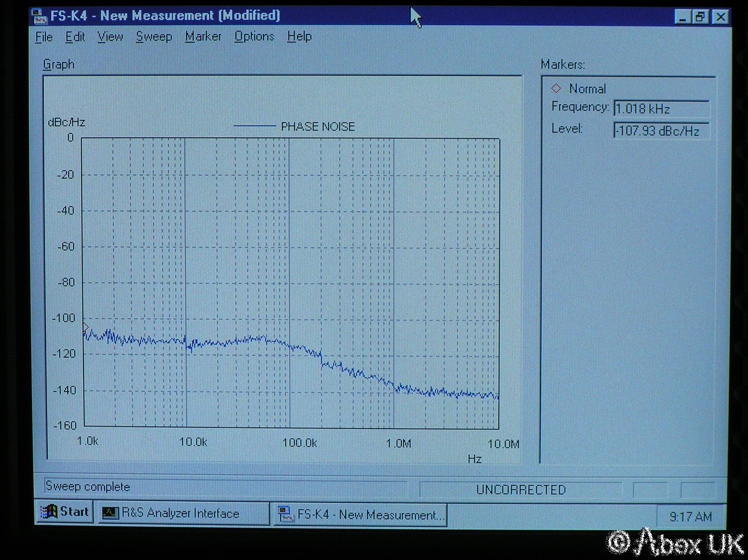
Task: Open the File menu
Action: coord(44,37)
